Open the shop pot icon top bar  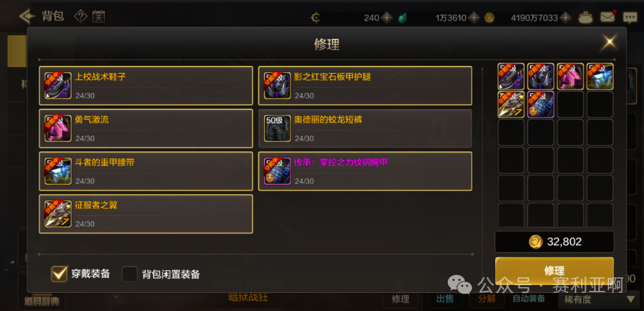click(585, 17)
